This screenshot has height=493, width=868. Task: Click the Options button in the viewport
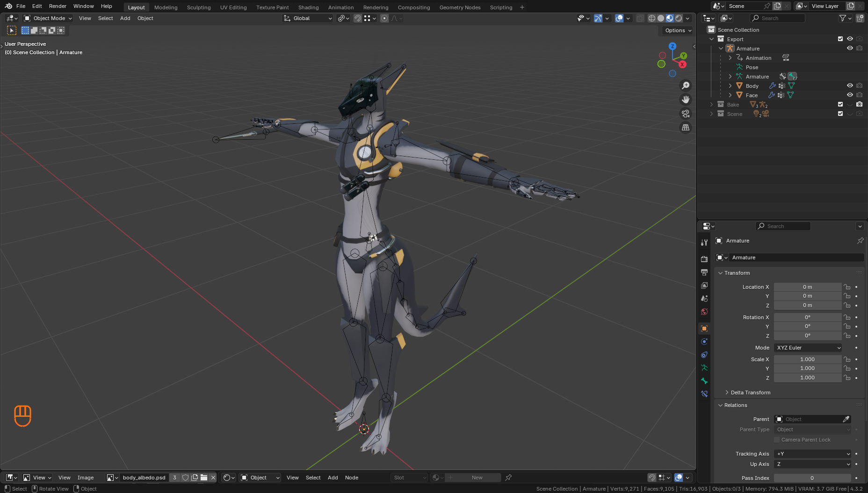pyautogui.click(x=676, y=30)
